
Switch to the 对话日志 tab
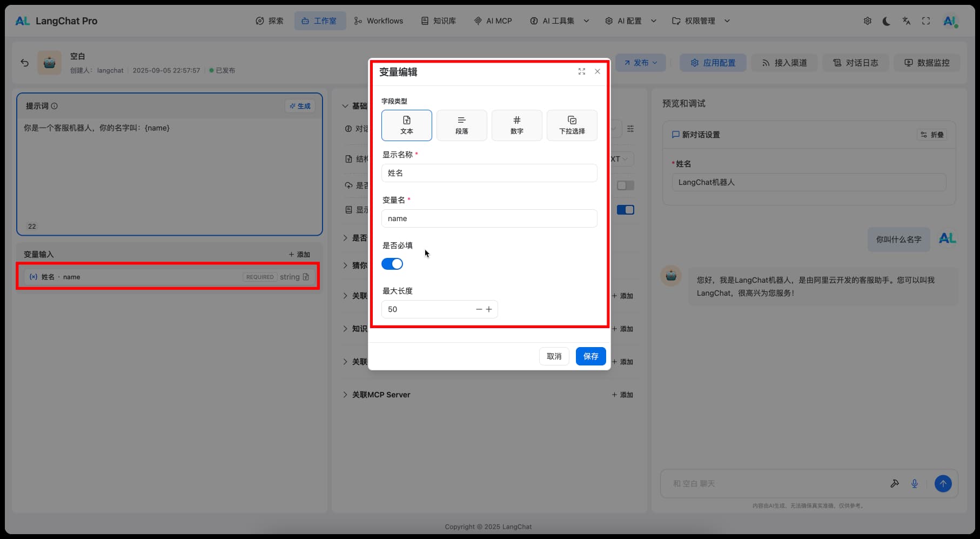[855, 63]
